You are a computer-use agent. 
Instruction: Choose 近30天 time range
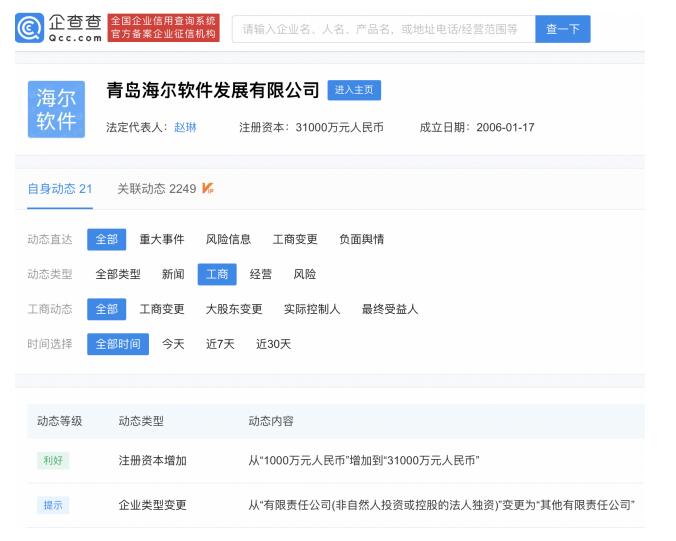point(273,344)
